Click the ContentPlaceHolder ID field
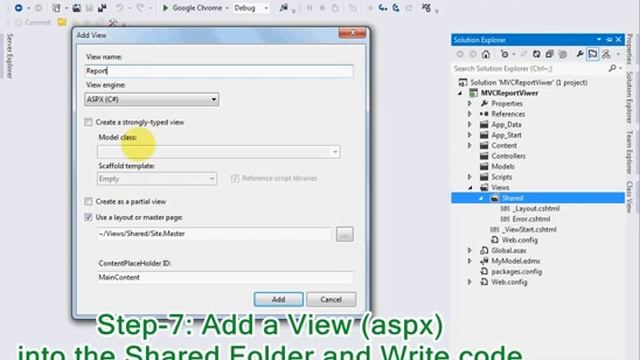Image resolution: width=640 pixels, height=360 pixels. click(225, 278)
